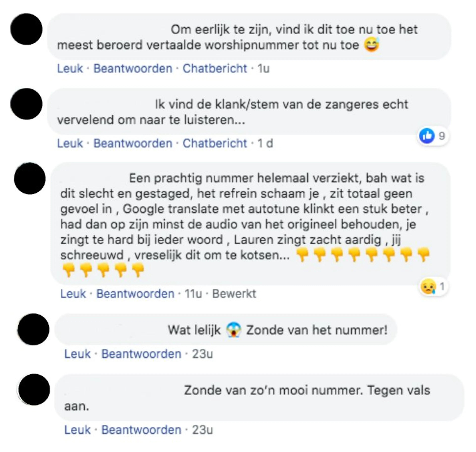Click Beantwoorden under 'Tegen vals aan' comment
Screen dimensions: 476x452
[x=141, y=430]
